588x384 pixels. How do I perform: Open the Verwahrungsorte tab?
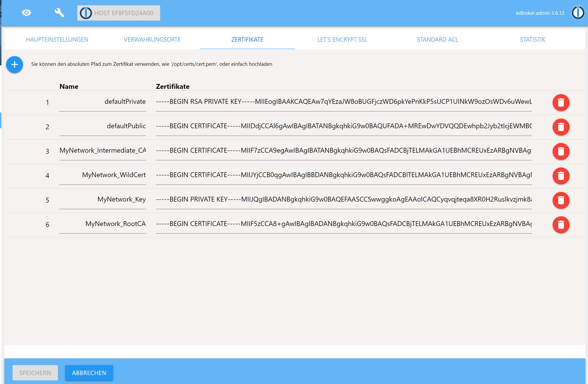point(152,39)
